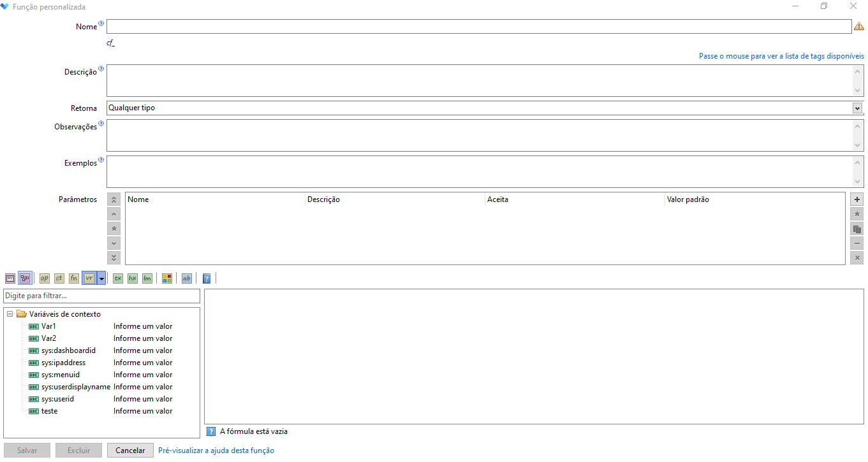
Task: Click into the Exemplos text area
Action: [x=479, y=171]
